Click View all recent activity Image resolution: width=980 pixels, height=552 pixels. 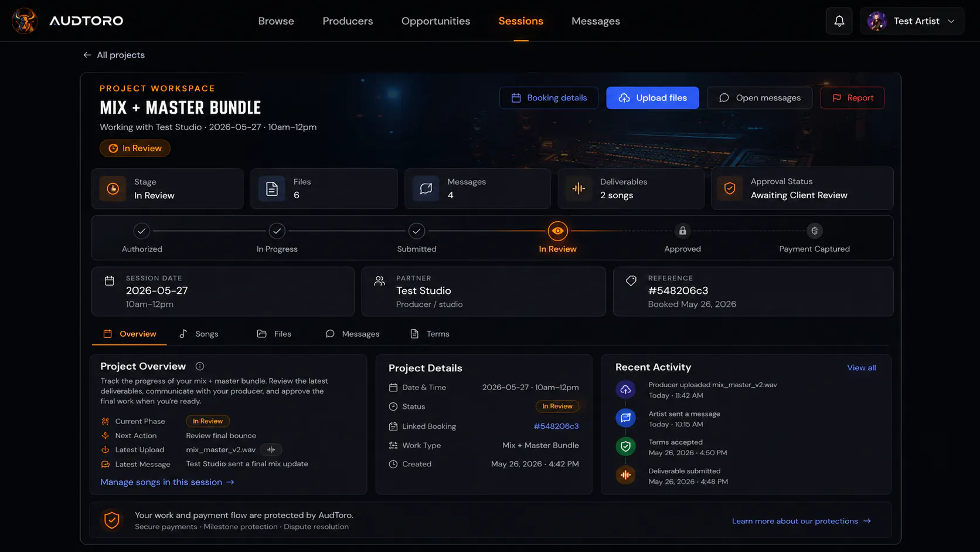click(x=862, y=368)
